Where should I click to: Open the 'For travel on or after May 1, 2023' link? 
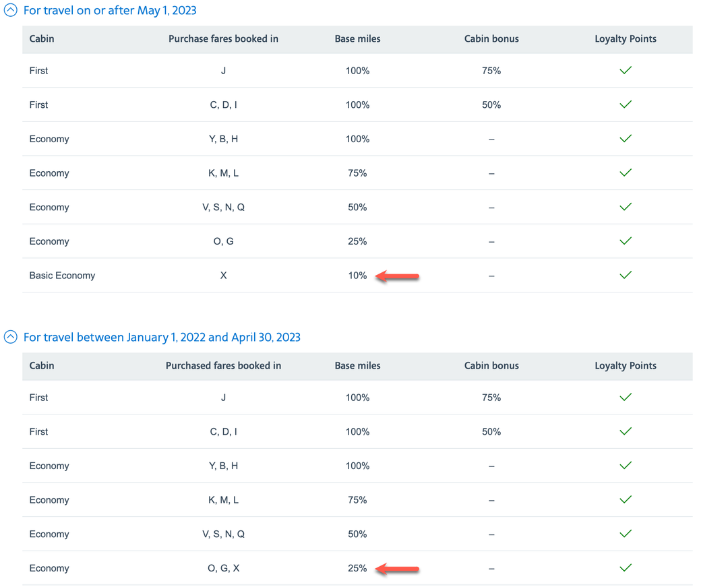[110, 10]
